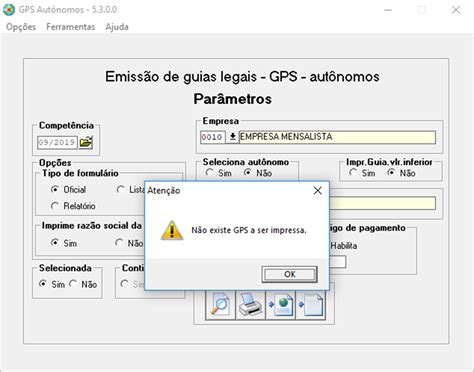This screenshot has width=474, height=372.
Task: Select Não for Impr.Guia.vlr.inferior
Action: pos(391,173)
